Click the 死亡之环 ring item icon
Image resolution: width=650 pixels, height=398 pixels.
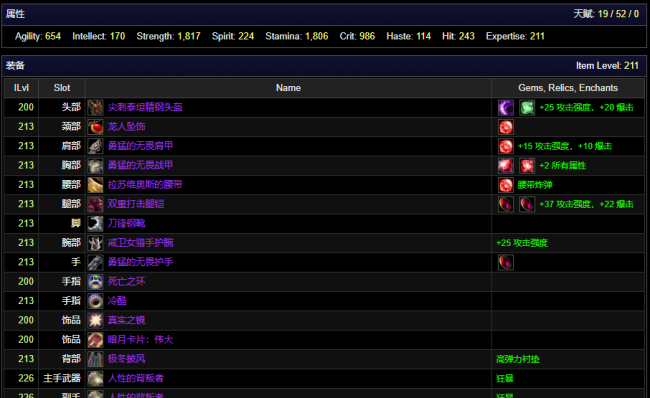coord(95,282)
